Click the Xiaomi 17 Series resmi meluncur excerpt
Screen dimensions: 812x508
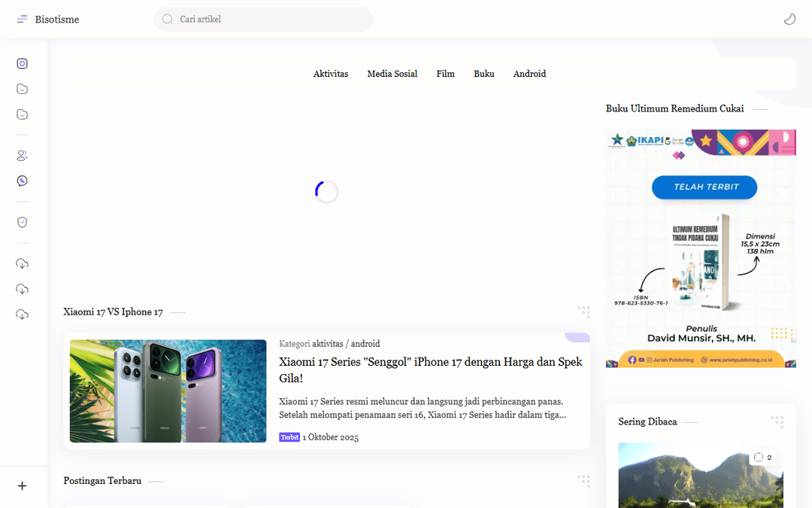point(422,408)
